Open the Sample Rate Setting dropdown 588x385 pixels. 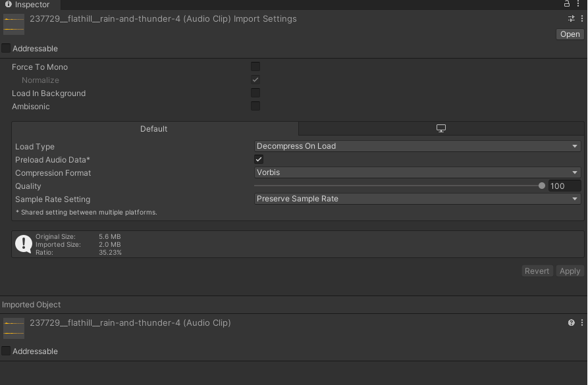click(x=417, y=199)
